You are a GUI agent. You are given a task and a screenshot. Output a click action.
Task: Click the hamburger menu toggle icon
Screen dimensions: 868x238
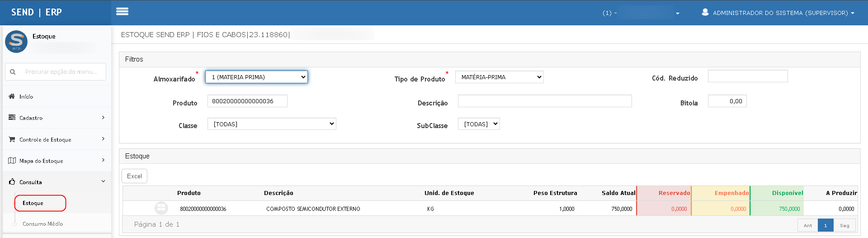[122, 12]
